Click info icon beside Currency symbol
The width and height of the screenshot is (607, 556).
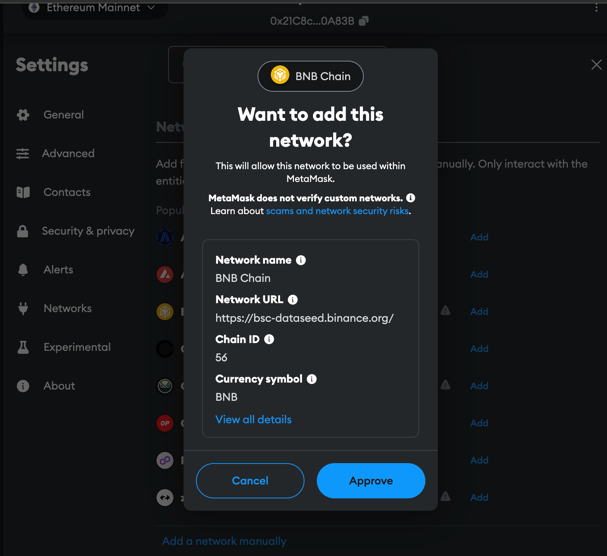point(312,379)
